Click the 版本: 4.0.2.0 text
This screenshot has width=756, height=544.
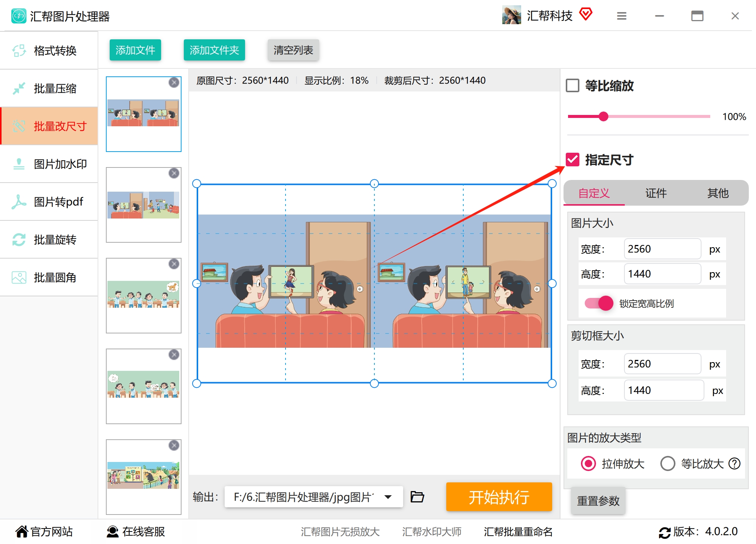(705, 532)
